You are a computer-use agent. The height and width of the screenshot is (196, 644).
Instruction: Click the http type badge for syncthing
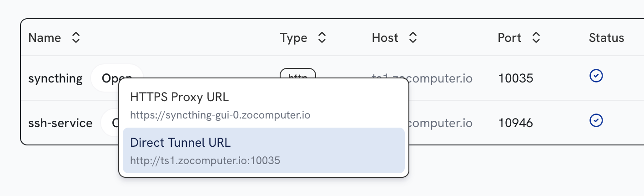tap(298, 74)
